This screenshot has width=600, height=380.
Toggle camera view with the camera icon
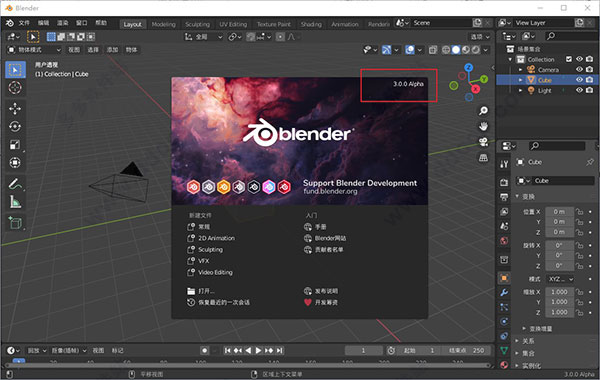pyautogui.click(x=484, y=142)
